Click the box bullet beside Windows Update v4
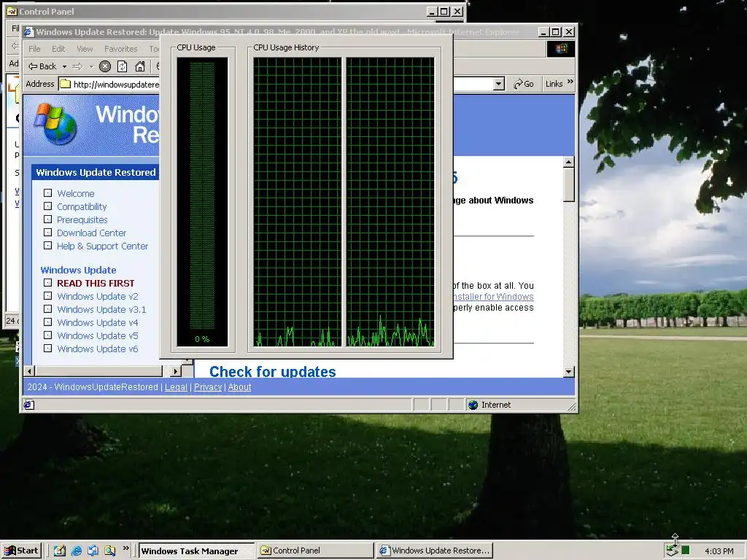The image size is (747, 560). (x=47, y=322)
